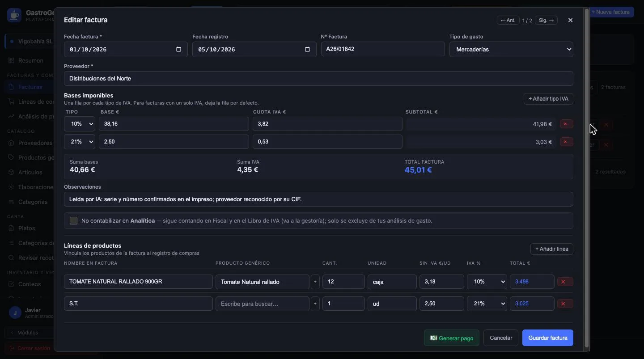Open Artículos in the sidebar menu
The height and width of the screenshot is (359, 644).
click(x=30, y=172)
